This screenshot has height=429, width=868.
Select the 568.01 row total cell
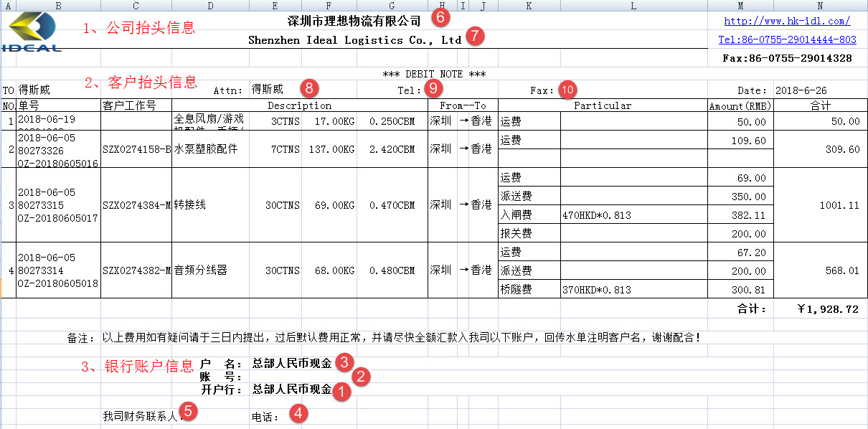819,270
